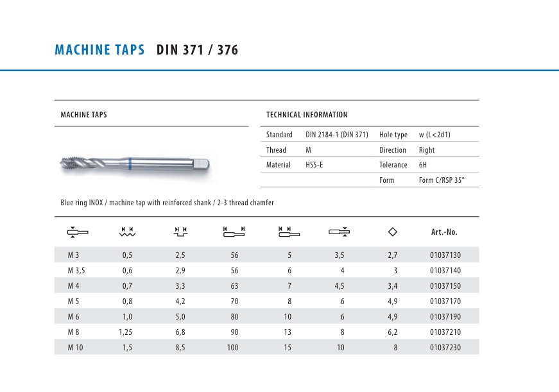
Task: Click the Form C/RSP 35° value
Action: click(x=441, y=180)
